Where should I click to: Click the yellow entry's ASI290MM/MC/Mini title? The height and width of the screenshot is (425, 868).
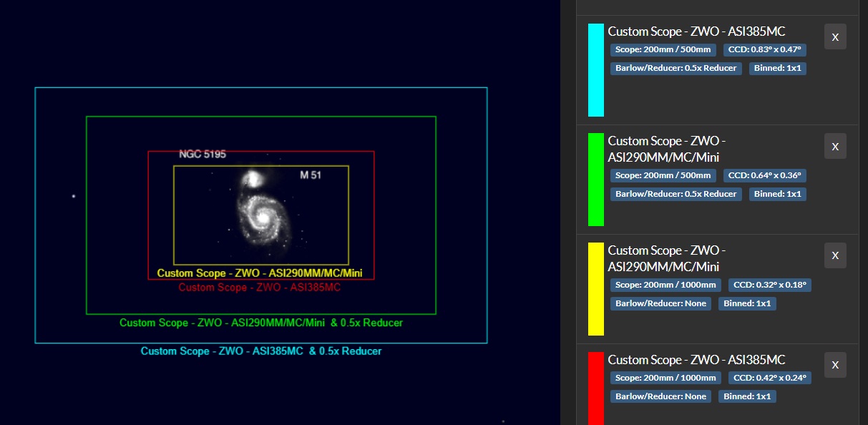pos(667,258)
